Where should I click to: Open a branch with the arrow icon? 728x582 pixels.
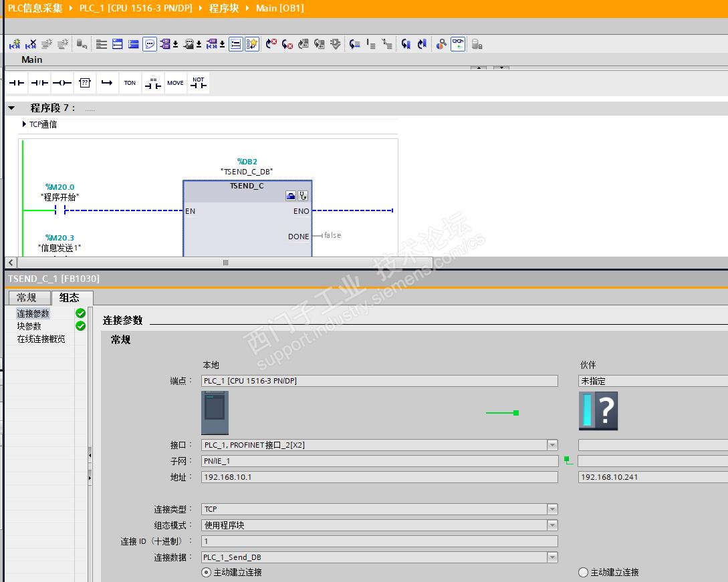(107, 83)
